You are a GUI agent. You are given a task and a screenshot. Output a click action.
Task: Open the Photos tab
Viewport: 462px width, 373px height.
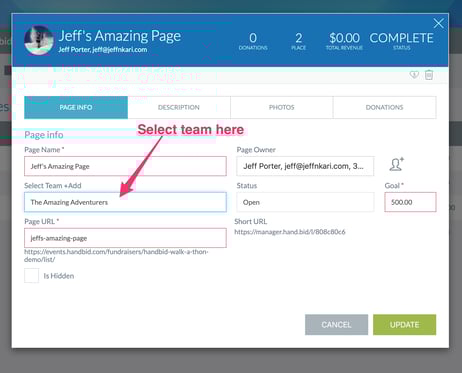(x=282, y=107)
